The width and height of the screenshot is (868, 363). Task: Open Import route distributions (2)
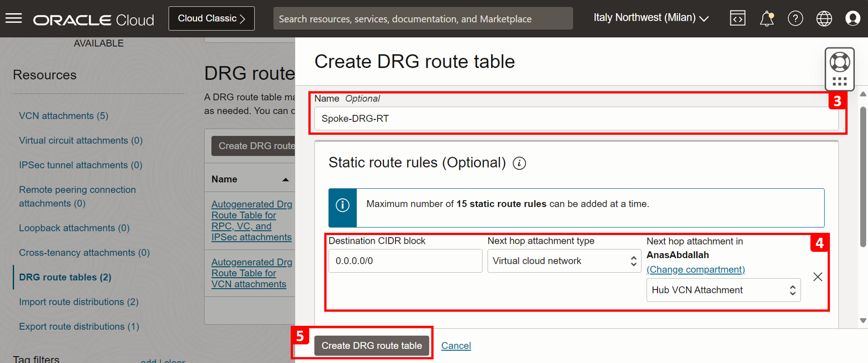tap(79, 302)
